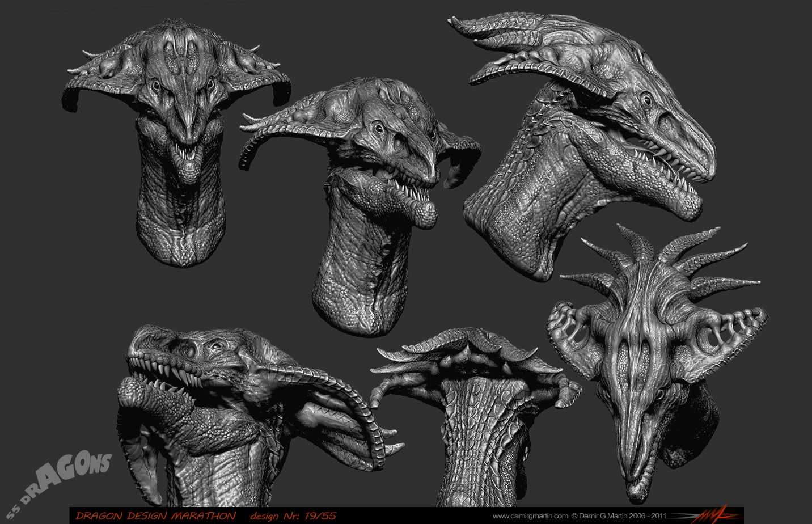This screenshot has width=812, height=524.
Task: Select the front-facing dragon head render
Action: [x=177, y=143]
